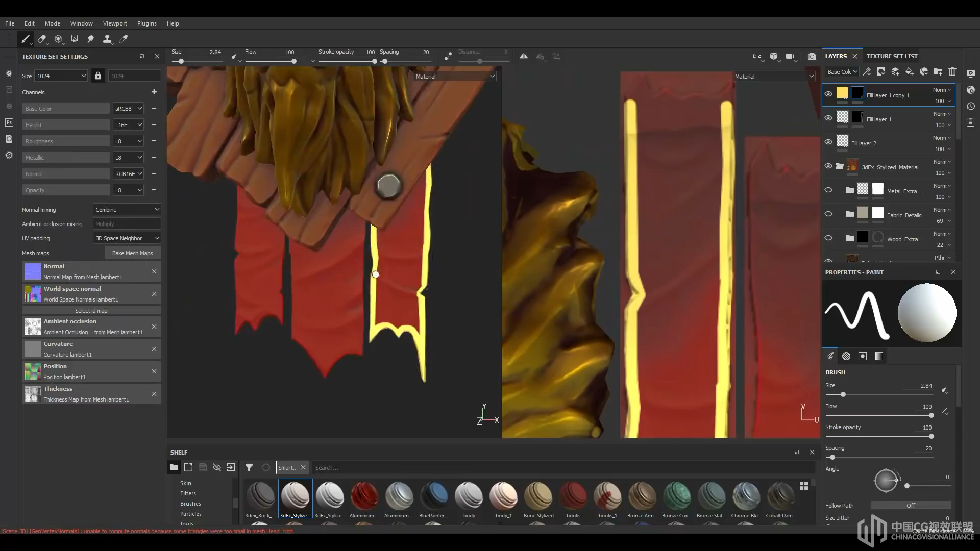Toggle the symmetry icon in toolbar
The height and width of the screenshot is (551, 980).
pos(524,56)
